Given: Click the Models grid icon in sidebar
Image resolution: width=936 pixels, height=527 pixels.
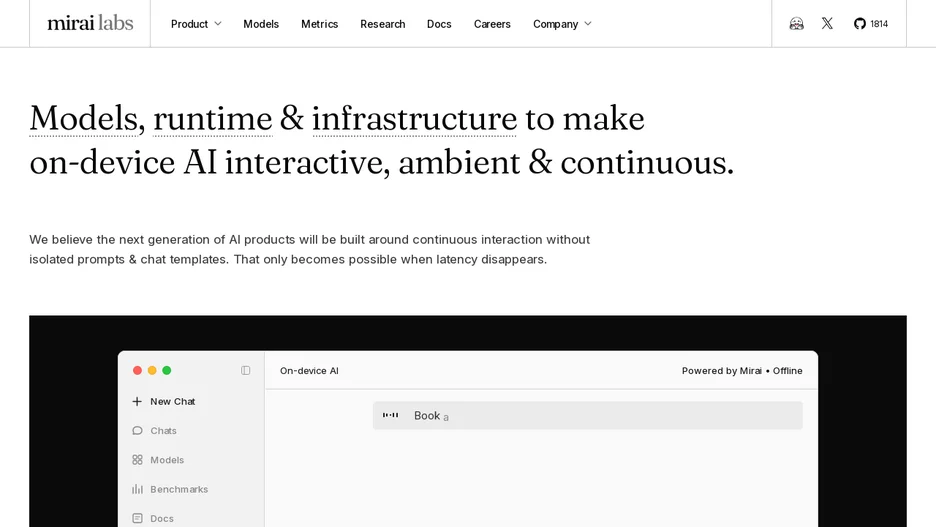Looking at the screenshot, I should coord(137,460).
